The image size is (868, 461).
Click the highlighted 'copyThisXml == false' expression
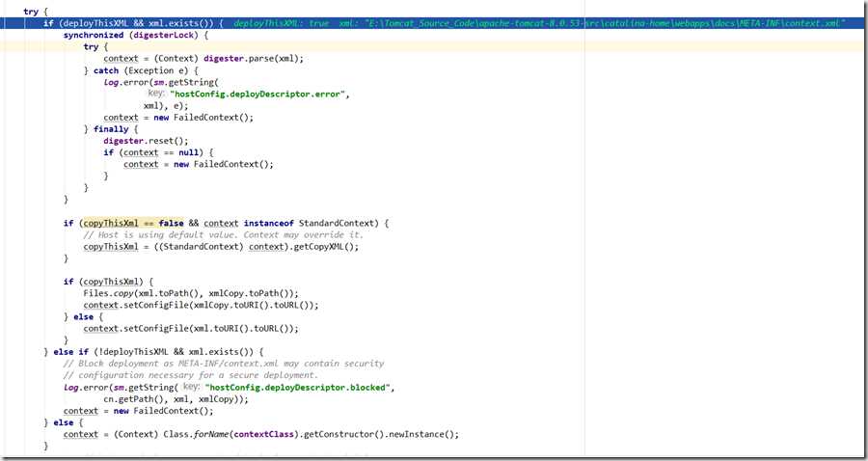133,223
